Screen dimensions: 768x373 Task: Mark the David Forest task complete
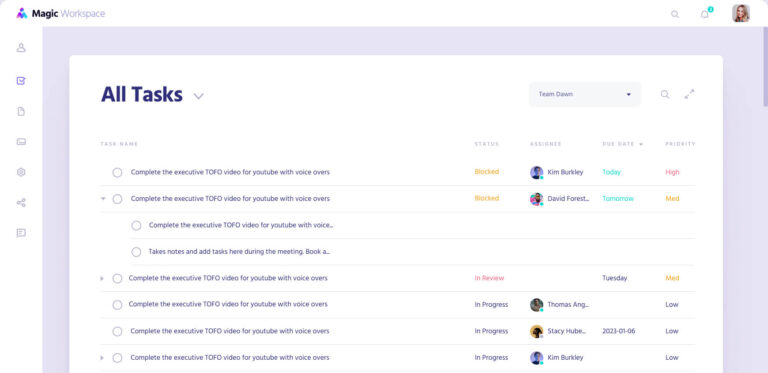pos(117,199)
